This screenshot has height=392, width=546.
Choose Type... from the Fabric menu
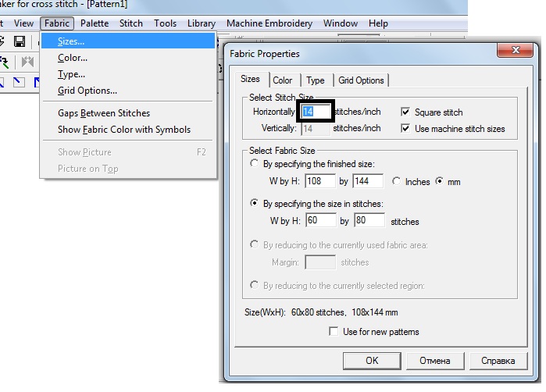click(128, 74)
